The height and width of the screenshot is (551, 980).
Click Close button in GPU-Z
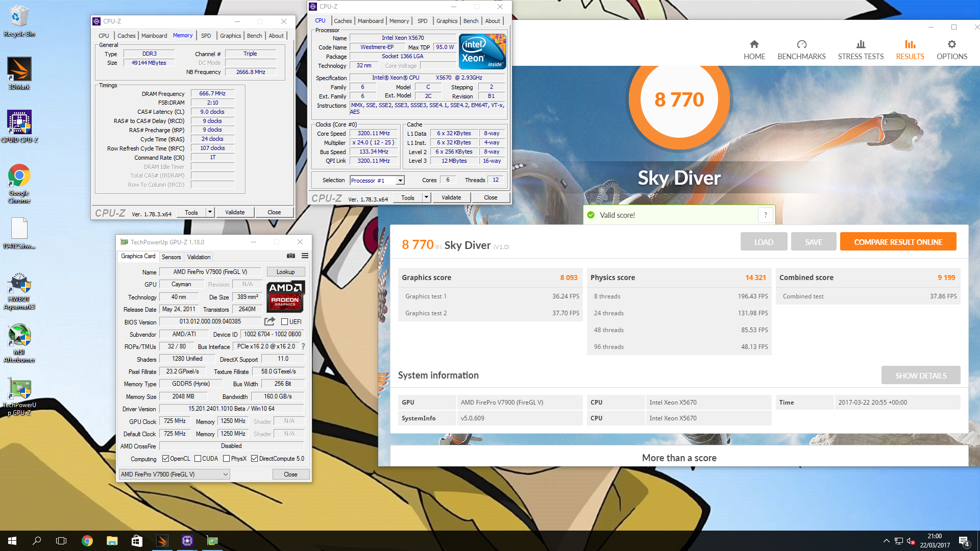pyautogui.click(x=290, y=474)
